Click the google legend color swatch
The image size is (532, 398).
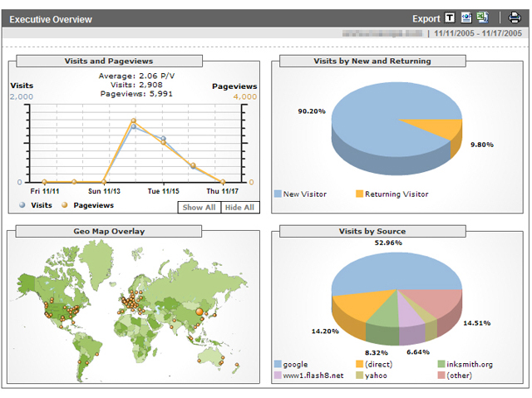pos(278,364)
